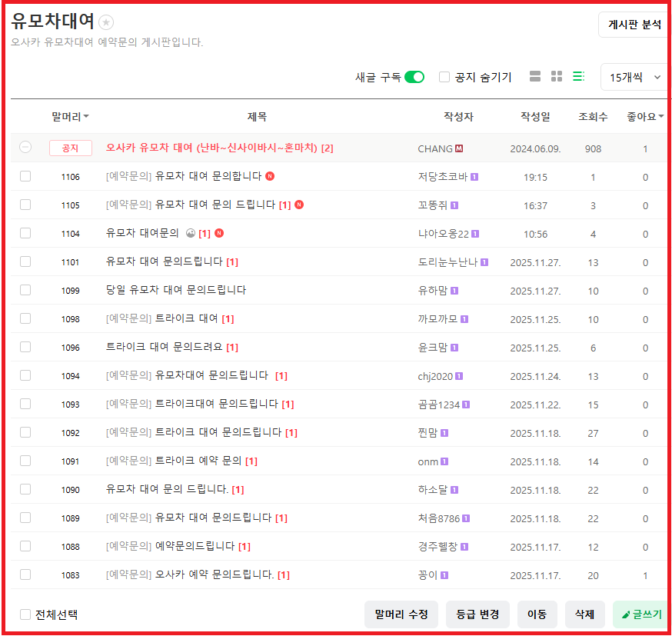This screenshot has height=636, width=672.
Task: Check the box for post 1105
Action: point(25,205)
